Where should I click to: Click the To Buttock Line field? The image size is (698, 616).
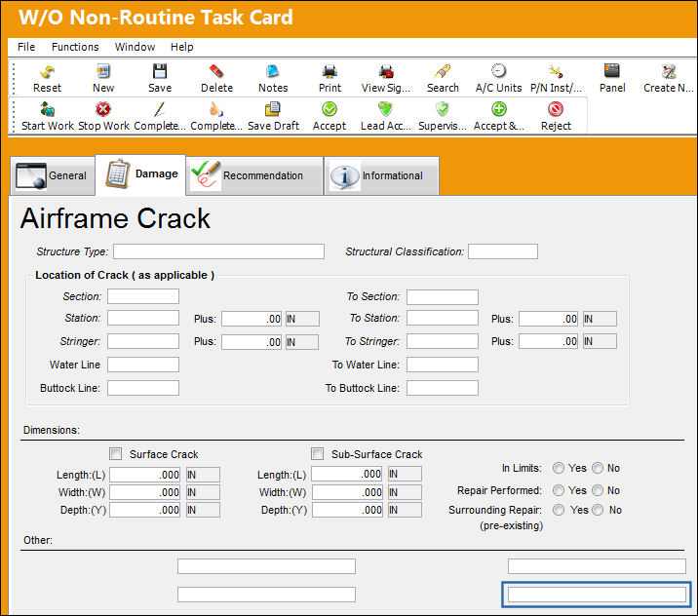click(443, 388)
